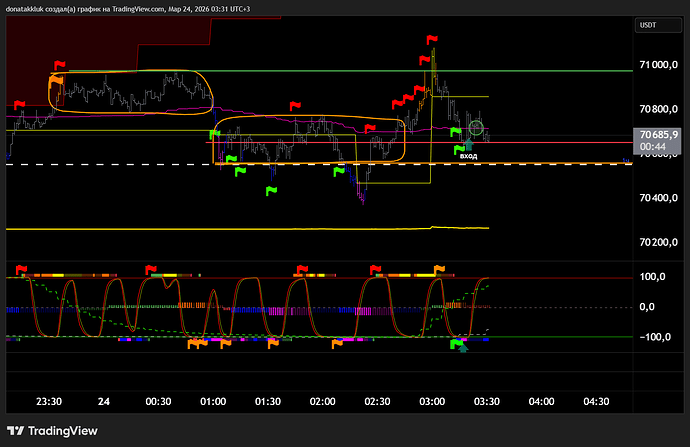Image resolution: width=690 pixels, height=447 pixels.
Task: Click the 03:00 time axis label
Action: click(432, 401)
